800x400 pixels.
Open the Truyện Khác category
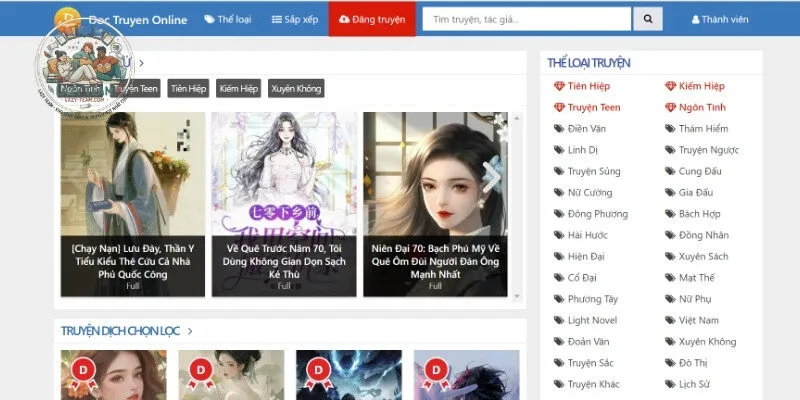(593, 384)
